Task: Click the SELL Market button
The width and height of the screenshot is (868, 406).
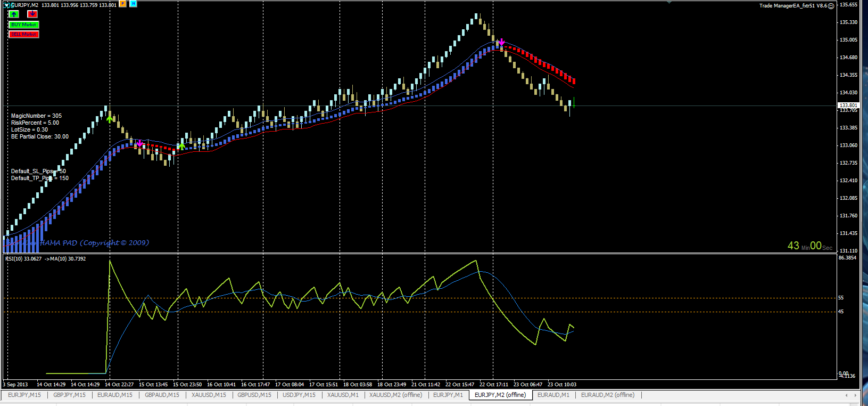Action: click(x=24, y=34)
